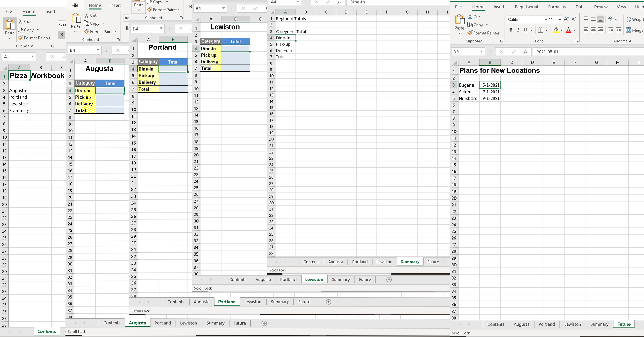
Task: Click the Decrease Indent icon
Action: click(611, 30)
